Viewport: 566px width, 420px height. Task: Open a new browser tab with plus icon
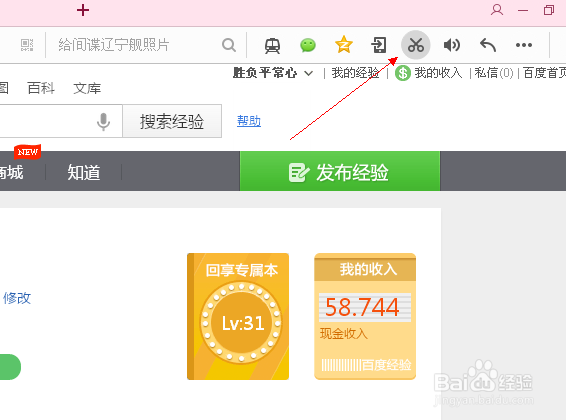(x=83, y=10)
